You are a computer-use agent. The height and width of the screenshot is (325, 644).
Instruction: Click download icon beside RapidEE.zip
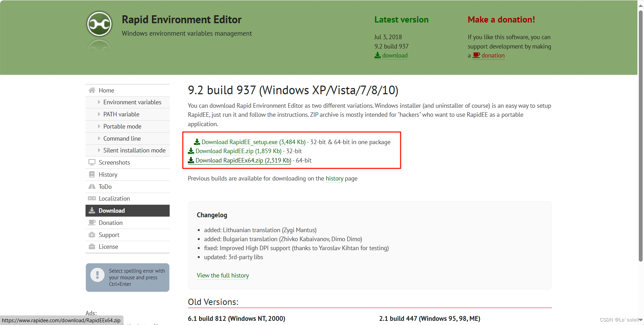point(191,151)
